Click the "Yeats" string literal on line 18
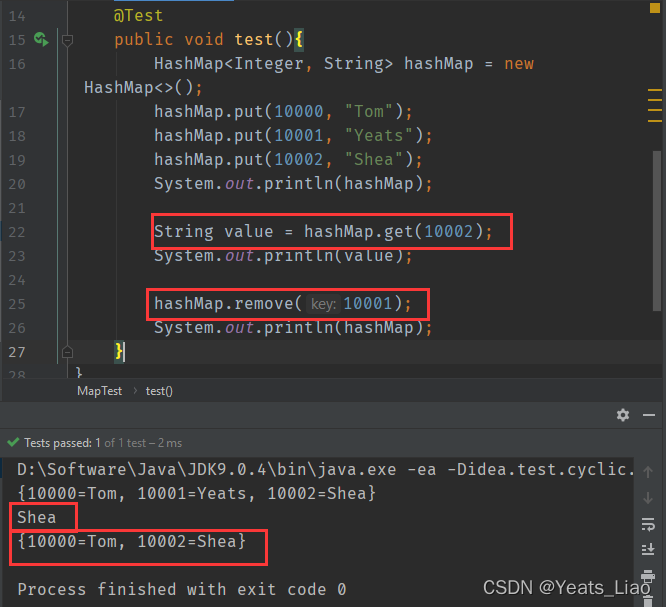666x607 pixels. pos(378,136)
